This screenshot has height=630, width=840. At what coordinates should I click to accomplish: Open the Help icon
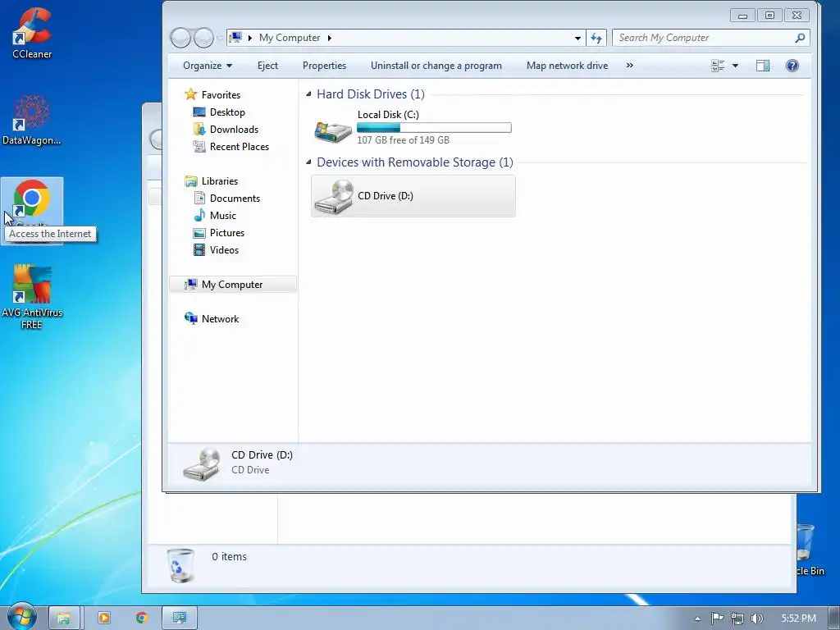click(792, 66)
